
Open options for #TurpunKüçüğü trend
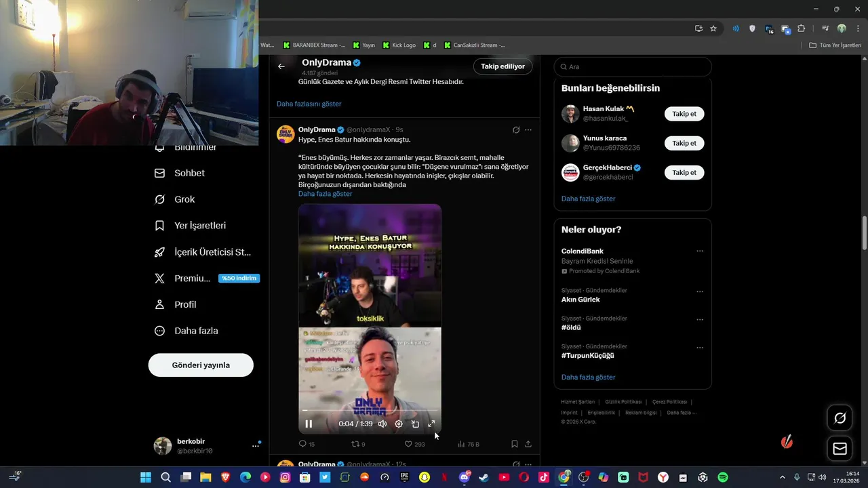700,347
